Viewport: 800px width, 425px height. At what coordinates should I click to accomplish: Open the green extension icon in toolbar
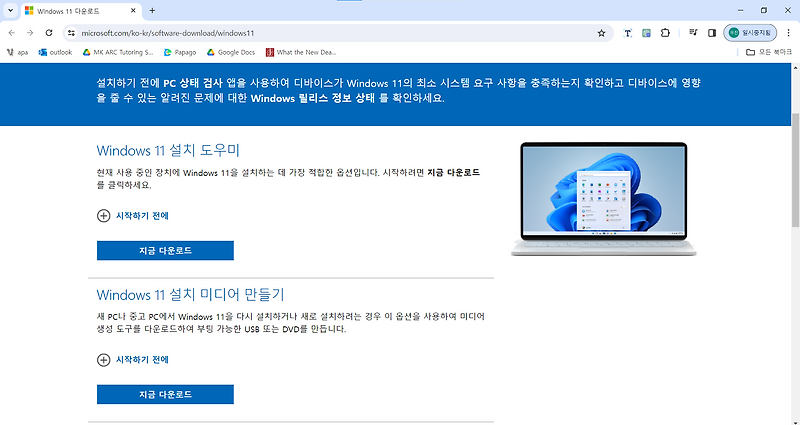point(646,33)
